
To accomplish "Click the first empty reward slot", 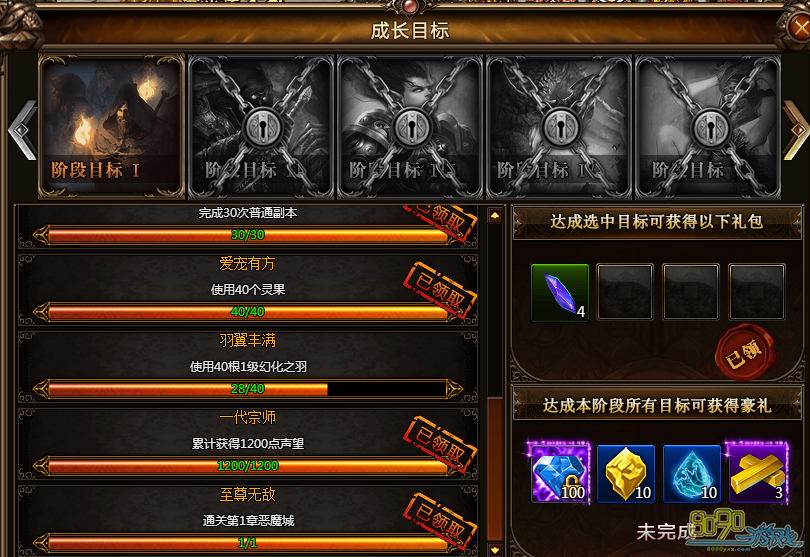I will tap(625, 292).
